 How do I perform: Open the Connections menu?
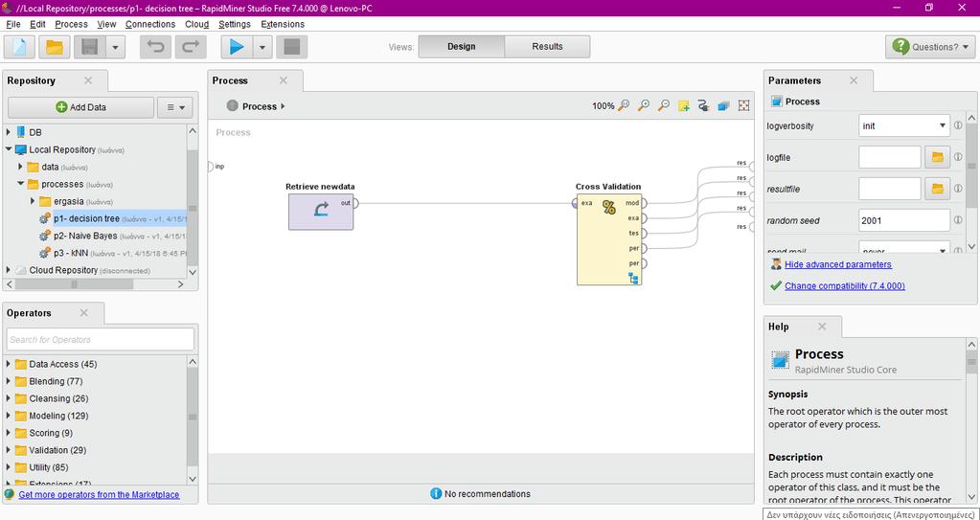coord(150,24)
